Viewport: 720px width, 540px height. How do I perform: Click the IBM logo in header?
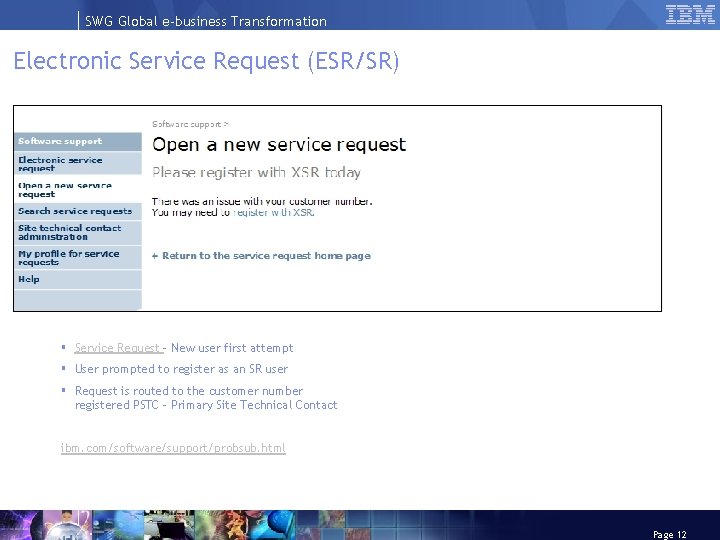pyautogui.click(x=690, y=15)
